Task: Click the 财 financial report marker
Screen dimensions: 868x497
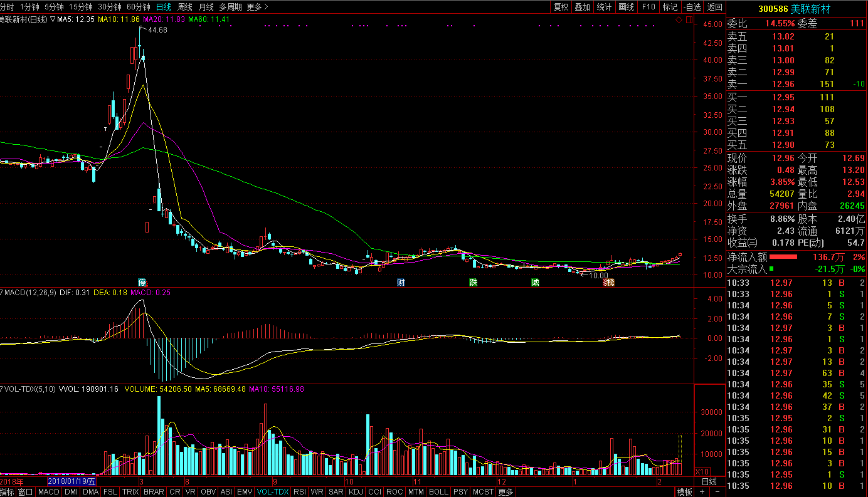Action: (x=401, y=282)
